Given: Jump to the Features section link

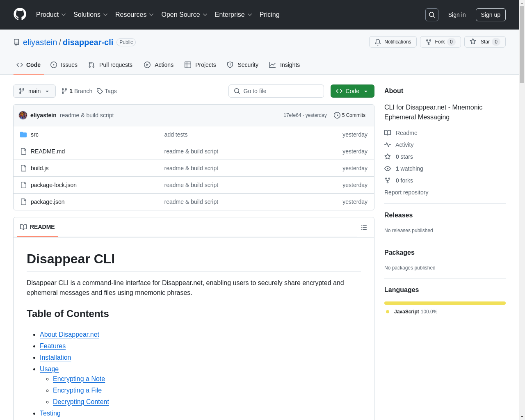Looking at the screenshot, I should pyautogui.click(x=52, y=346).
